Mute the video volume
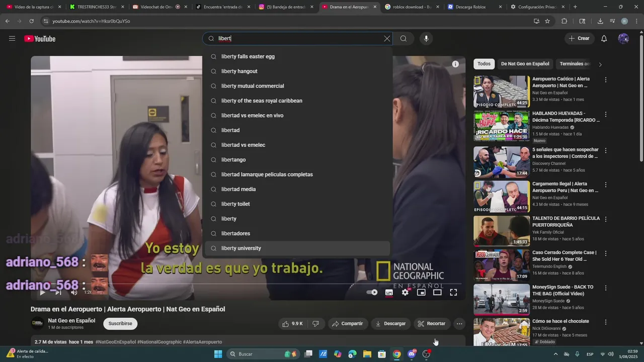 pyautogui.click(x=74, y=292)
